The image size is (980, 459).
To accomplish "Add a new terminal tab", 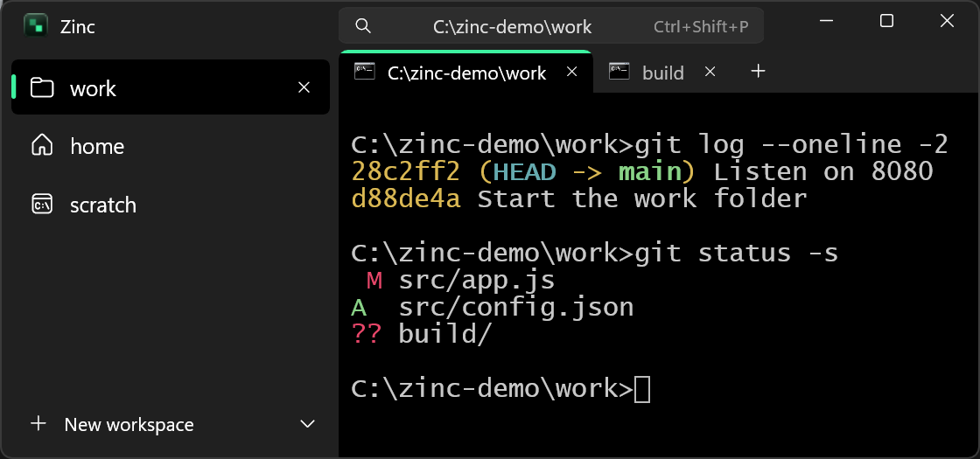I will [758, 71].
